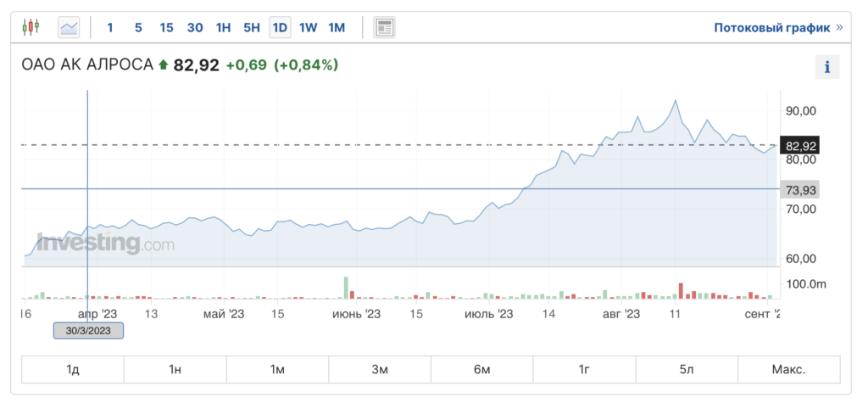The image size is (868, 409).
Task: Show the 1д time range
Action: 73,369
